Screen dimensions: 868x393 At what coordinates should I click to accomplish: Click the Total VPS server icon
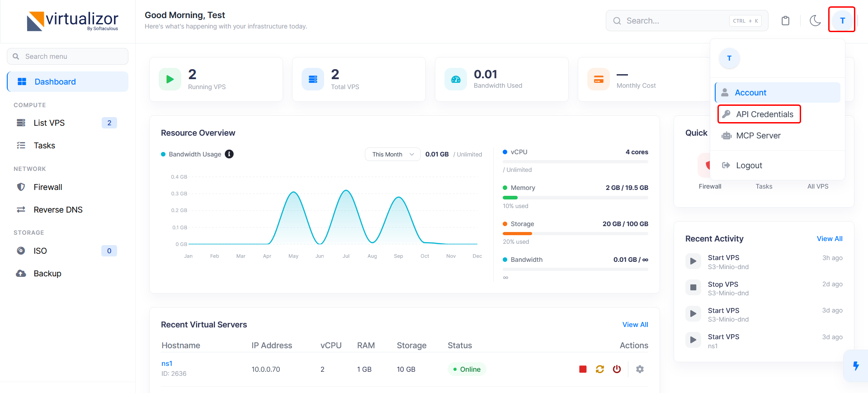click(313, 79)
